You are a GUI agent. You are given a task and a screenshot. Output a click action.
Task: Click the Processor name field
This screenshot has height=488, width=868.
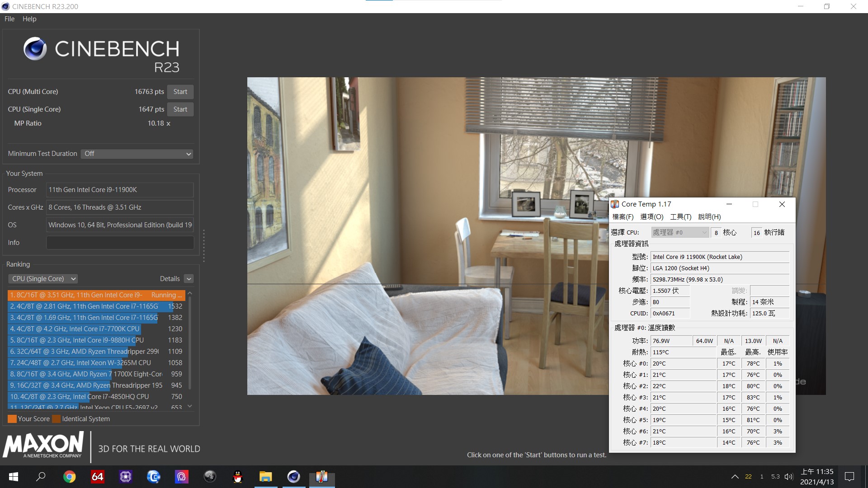tap(120, 190)
